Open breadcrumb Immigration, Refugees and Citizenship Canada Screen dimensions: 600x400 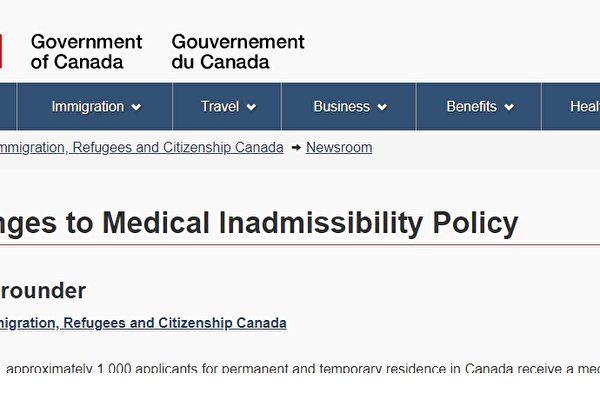point(142,147)
